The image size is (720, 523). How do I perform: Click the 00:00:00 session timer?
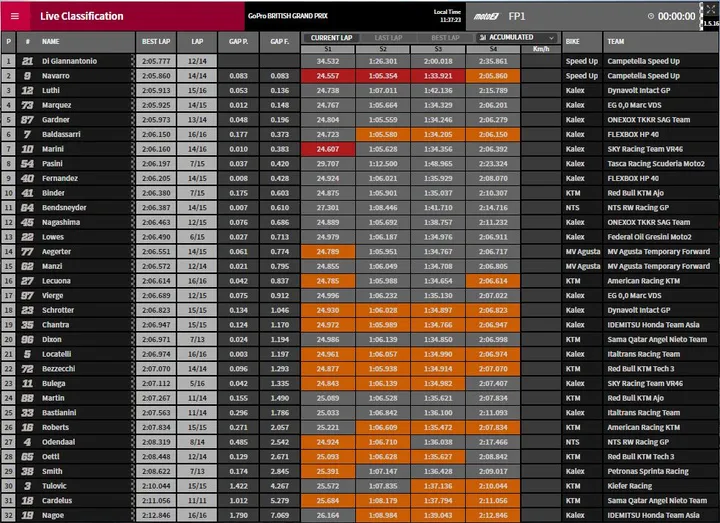676,16
